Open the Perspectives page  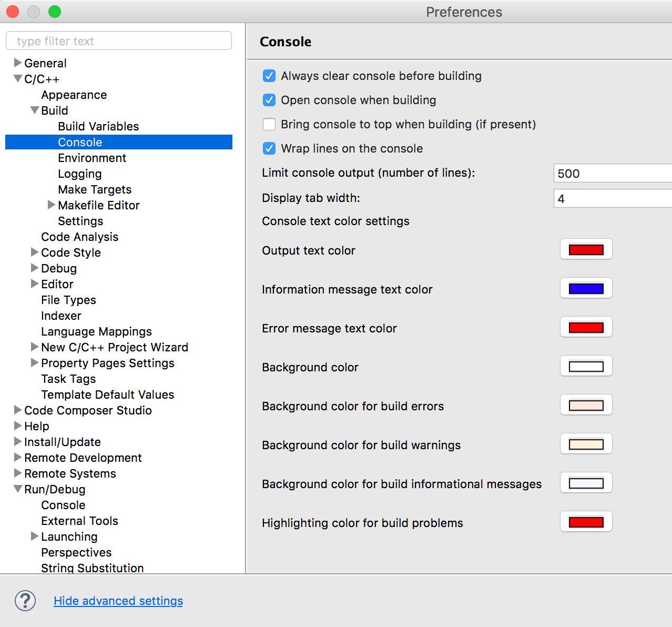[77, 552]
